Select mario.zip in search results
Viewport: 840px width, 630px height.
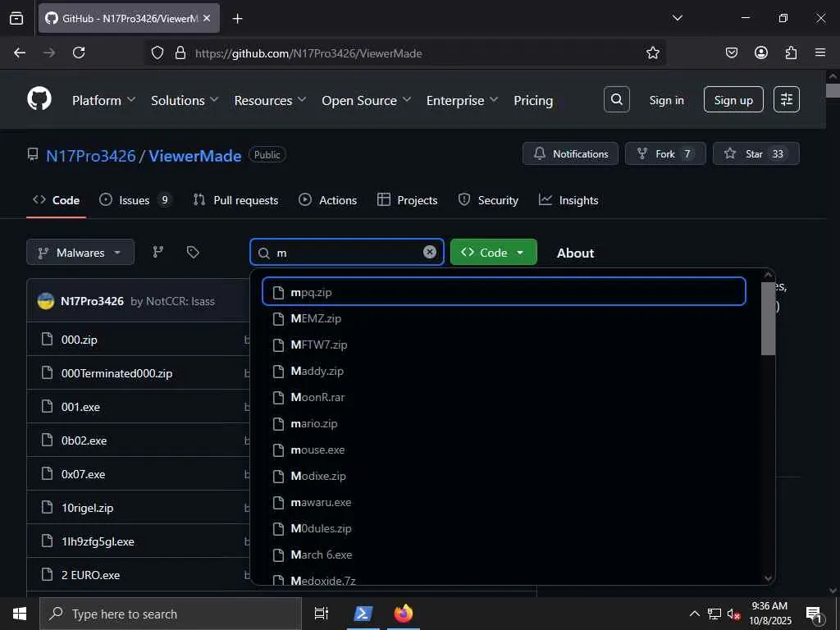(504, 423)
